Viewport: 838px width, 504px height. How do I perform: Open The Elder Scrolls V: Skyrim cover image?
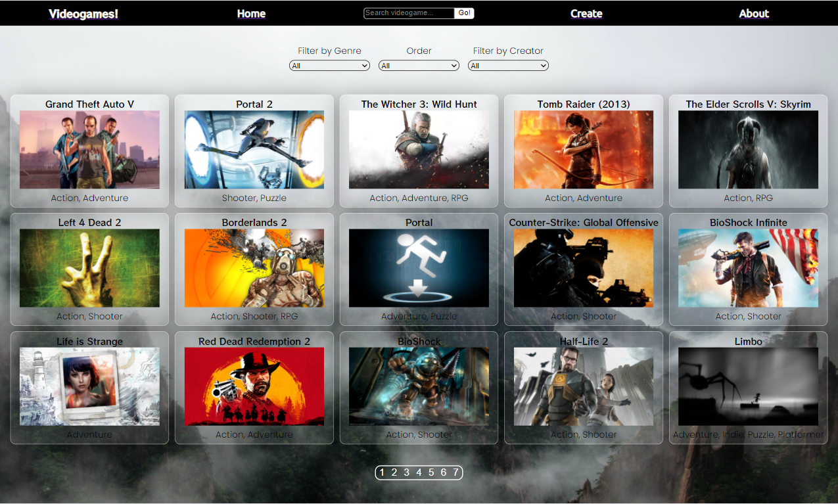[748, 150]
